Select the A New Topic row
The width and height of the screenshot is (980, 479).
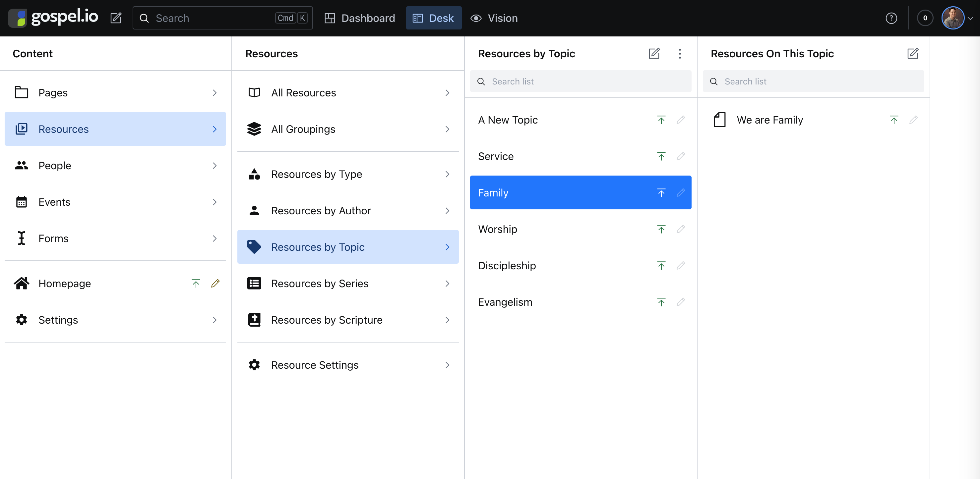pos(581,120)
